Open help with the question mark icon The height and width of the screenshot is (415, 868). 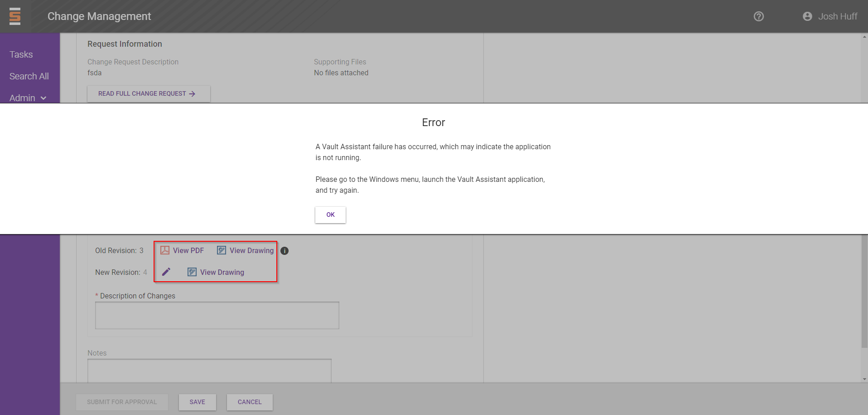click(758, 16)
